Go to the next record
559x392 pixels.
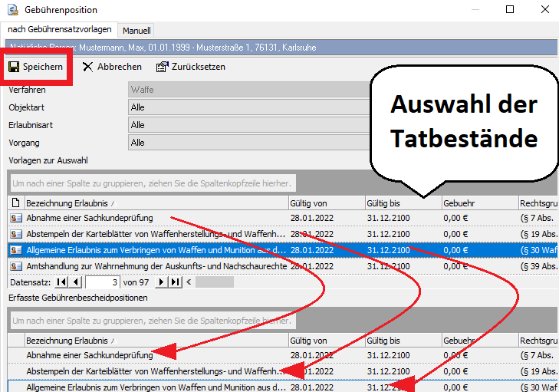coord(163,282)
